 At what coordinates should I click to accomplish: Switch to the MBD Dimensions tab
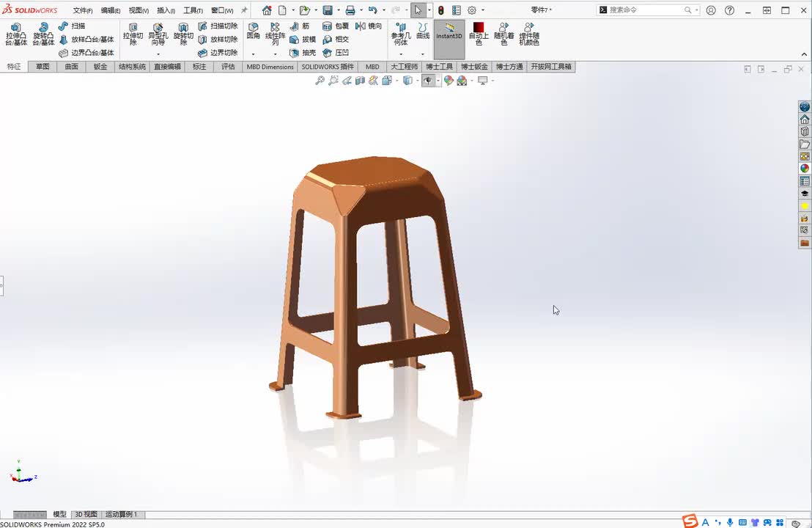click(270, 66)
